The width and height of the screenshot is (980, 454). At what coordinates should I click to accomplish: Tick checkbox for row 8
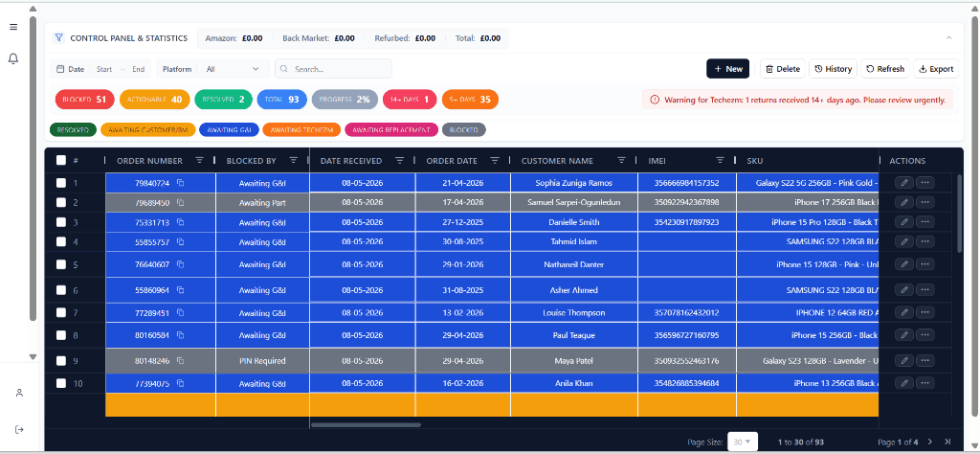point(60,335)
